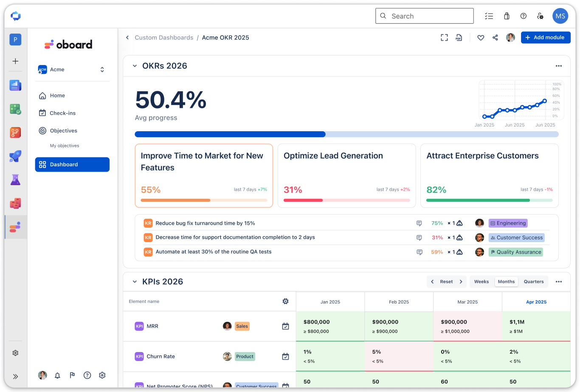Viewport: 580px width, 392px height.
Task: Open comments for Reduce bug fix turnaround key result
Action: [419, 223]
